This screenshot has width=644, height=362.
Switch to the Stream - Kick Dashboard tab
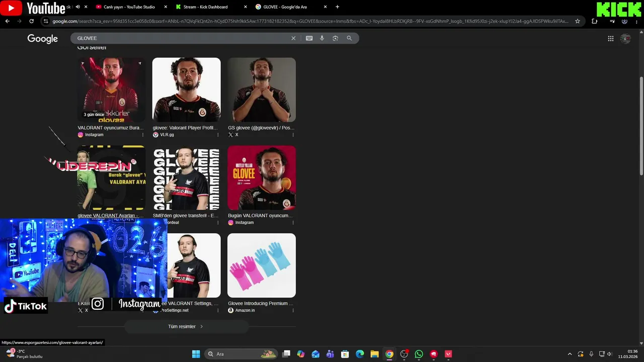click(x=205, y=7)
